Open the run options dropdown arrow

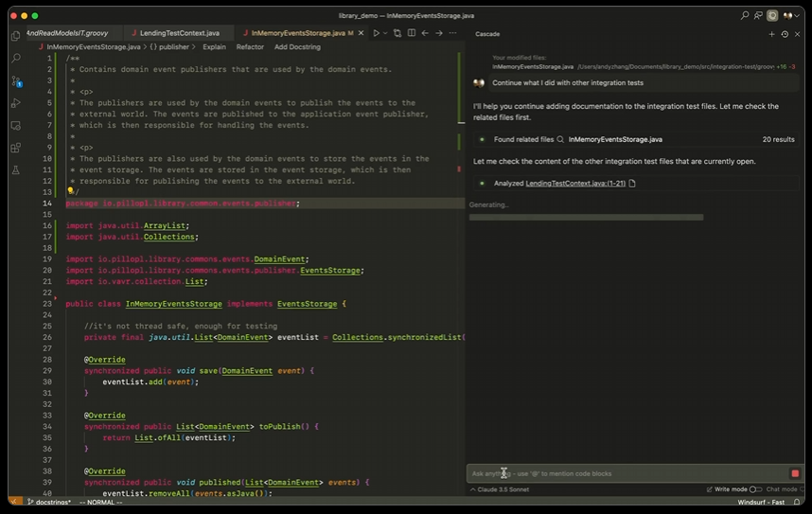385,33
